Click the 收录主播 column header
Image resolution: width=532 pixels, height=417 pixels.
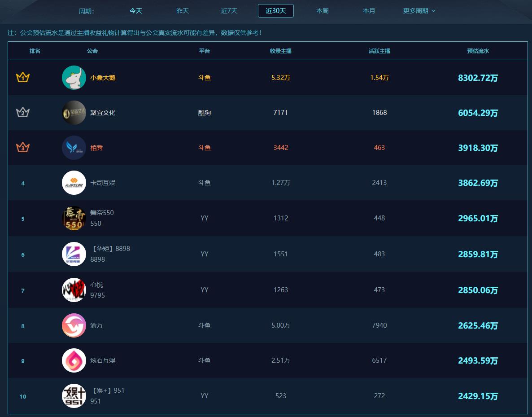click(281, 51)
